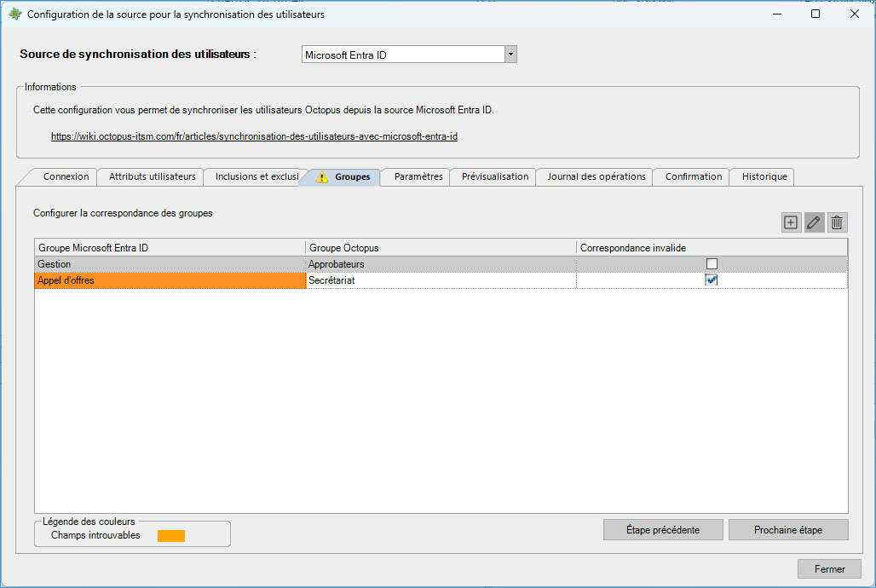Click the pencil edit mapping icon
876x588 pixels.
coord(814,222)
